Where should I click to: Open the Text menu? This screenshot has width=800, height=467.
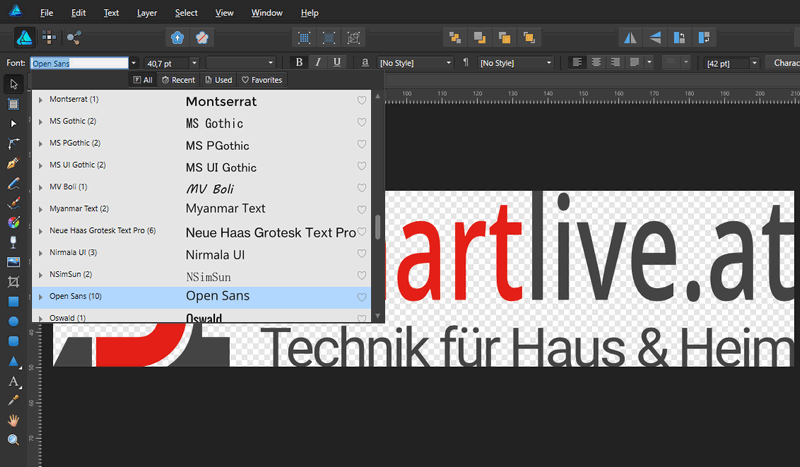point(111,13)
